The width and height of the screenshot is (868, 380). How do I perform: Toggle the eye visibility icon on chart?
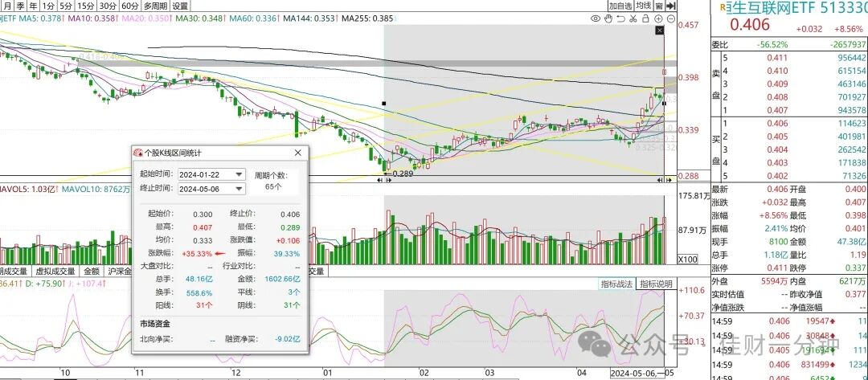[x=596, y=18]
